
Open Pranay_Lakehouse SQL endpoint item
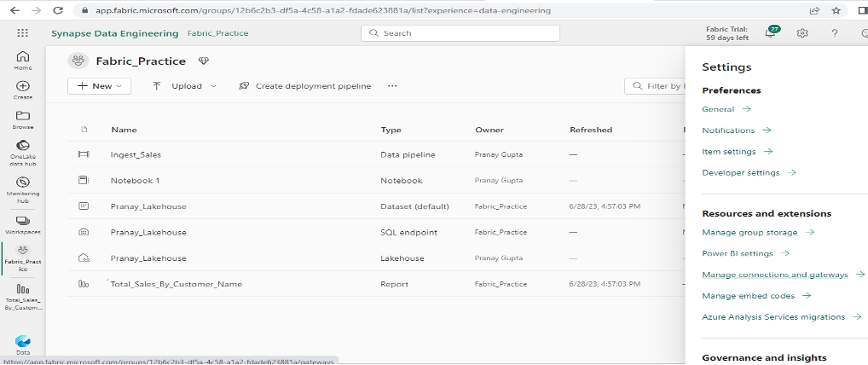[x=148, y=232]
